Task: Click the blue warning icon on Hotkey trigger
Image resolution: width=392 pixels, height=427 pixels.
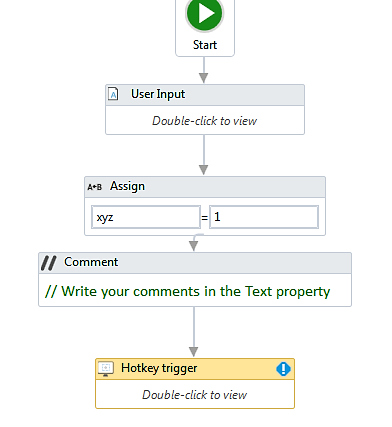Action: (283, 369)
